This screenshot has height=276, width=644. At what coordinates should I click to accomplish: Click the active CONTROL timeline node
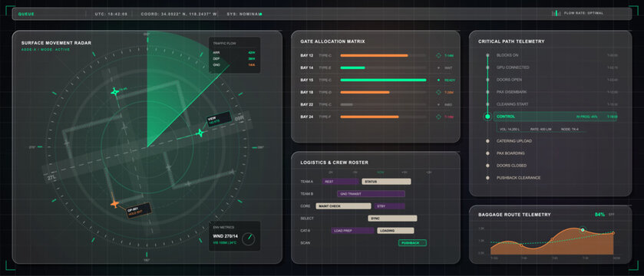(x=487, y=117)
